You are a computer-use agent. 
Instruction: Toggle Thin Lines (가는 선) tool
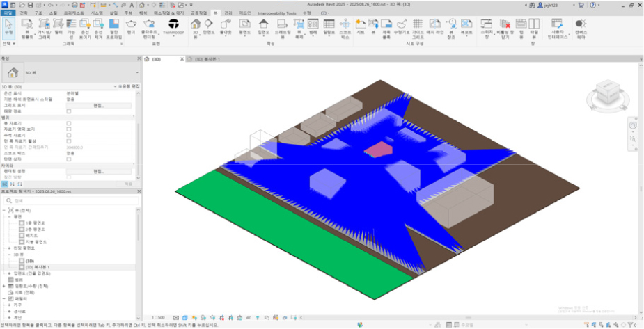tap(71, 29)
